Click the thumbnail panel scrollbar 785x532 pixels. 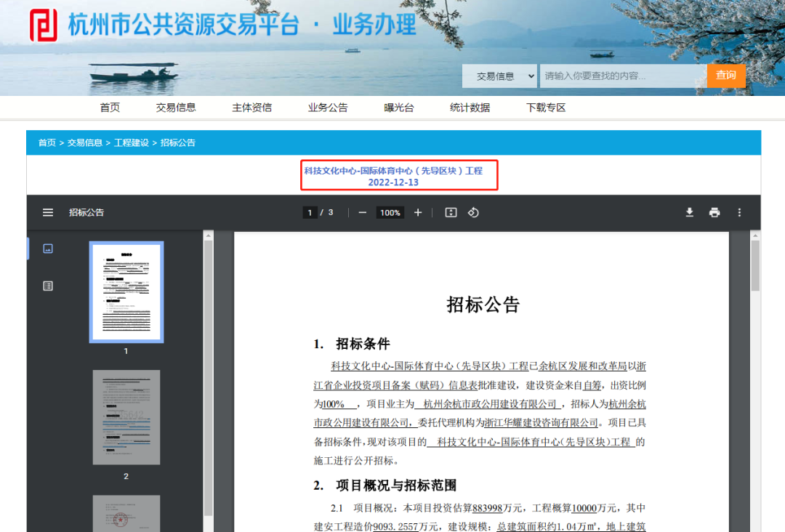point(209,378)
